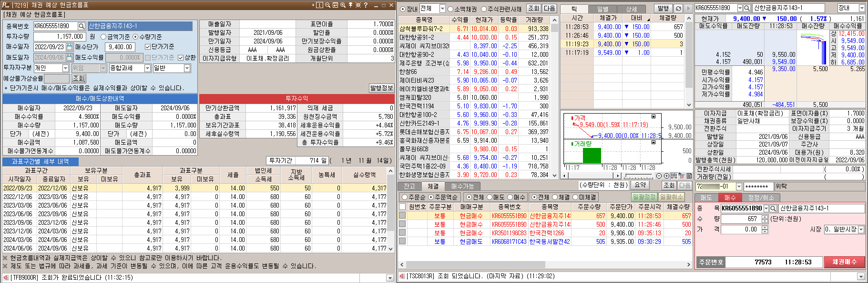The height and width of the screenshot is (283, 868).
Task: Click the play arrow icon beside refresh
Action: click(688, 8)
